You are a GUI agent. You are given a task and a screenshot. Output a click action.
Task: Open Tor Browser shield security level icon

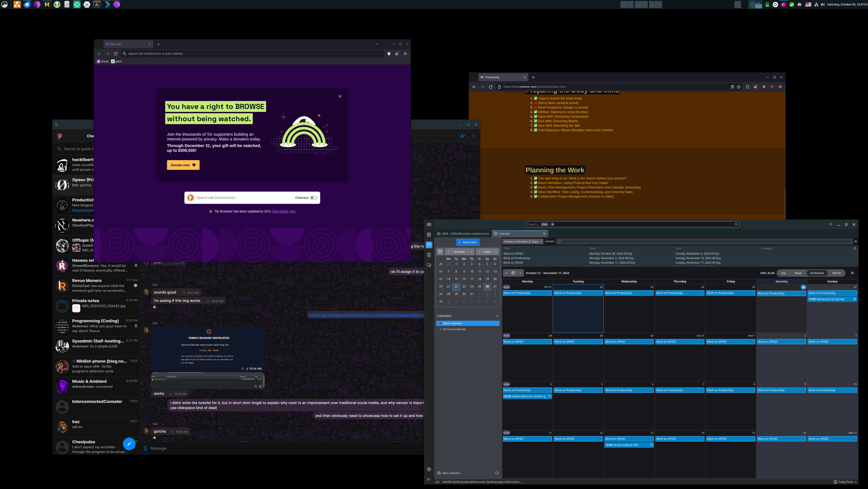(389, 54)
